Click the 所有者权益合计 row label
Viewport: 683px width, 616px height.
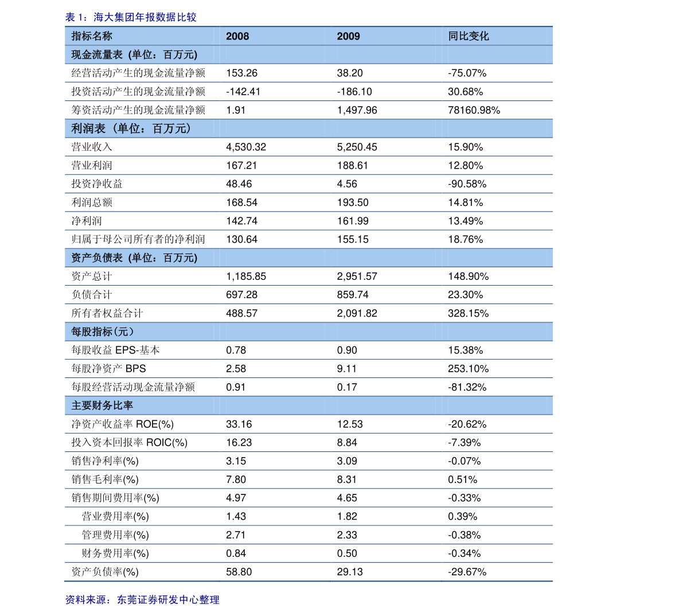pyautogui.click(x=107, y=313)
